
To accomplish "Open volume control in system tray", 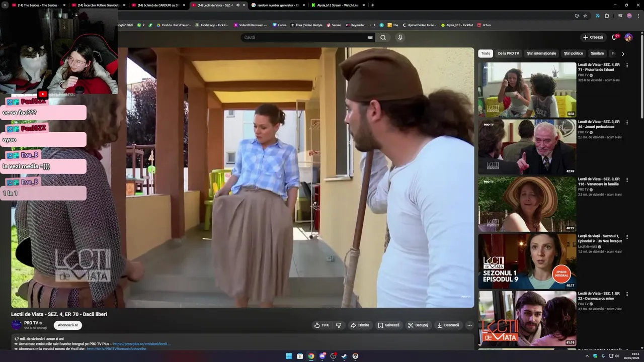I will pos(617,356).
